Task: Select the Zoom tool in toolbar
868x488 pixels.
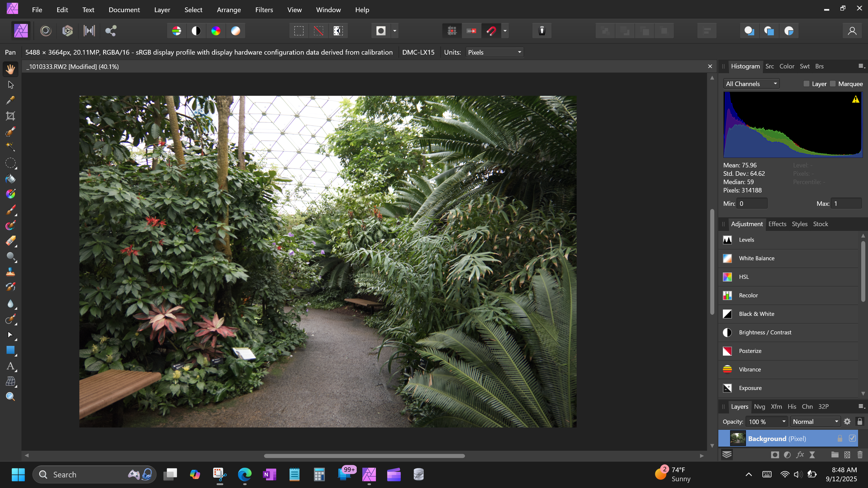Action: point(10,397)
